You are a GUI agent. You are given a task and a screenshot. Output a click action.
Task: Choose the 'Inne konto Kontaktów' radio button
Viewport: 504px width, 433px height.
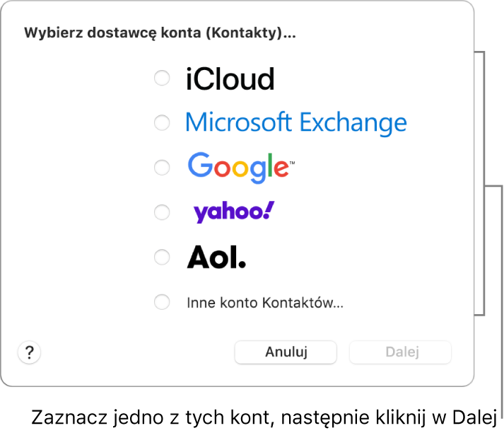coord(162,303)
